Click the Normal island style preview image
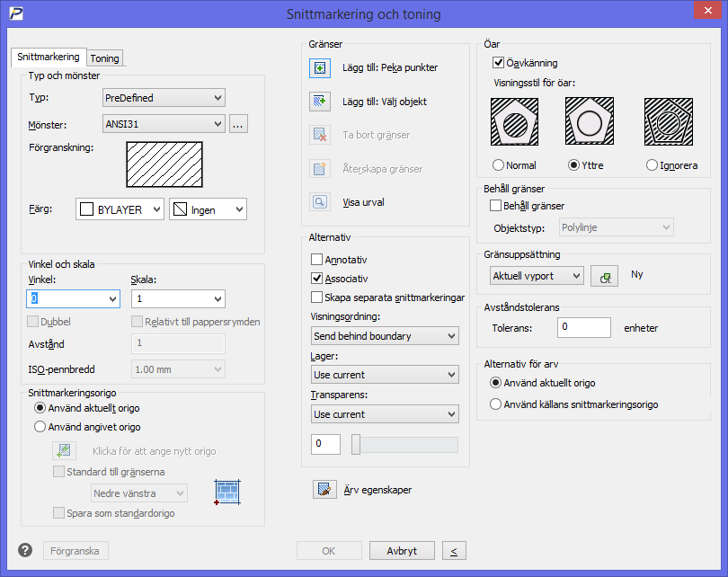This screenshot has width=728, height=577. tap(514, 121)
